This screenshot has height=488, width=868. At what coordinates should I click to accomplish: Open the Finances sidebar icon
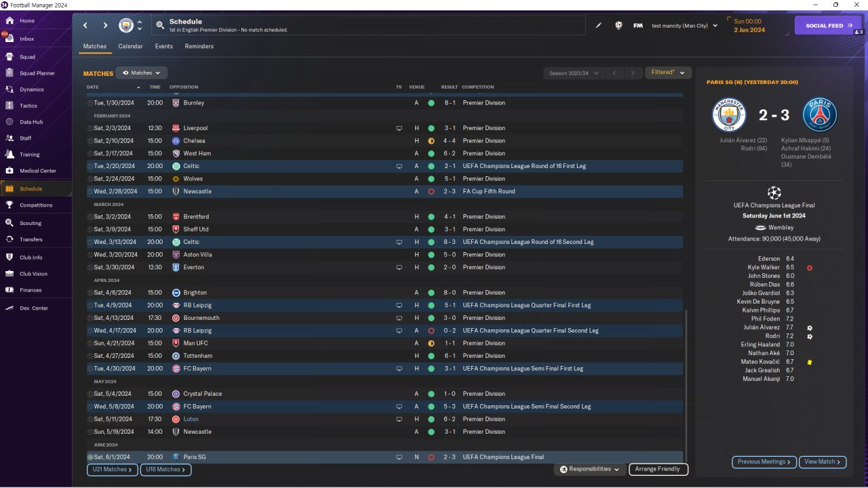(9, 290)
